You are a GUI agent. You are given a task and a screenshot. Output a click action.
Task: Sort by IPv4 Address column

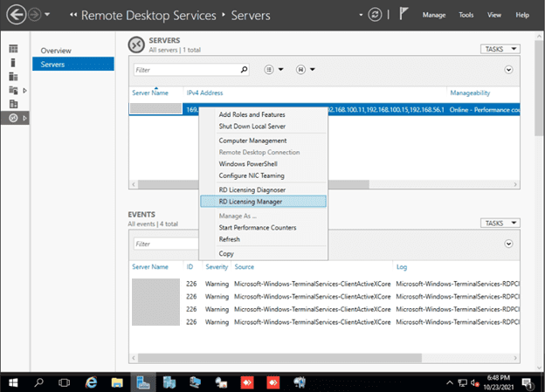coord(204,93)
